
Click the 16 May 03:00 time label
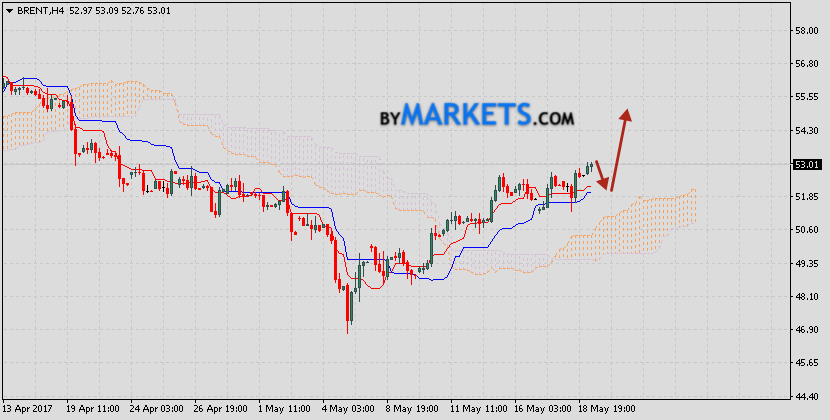pyautogui.click(x=540, y=409)
